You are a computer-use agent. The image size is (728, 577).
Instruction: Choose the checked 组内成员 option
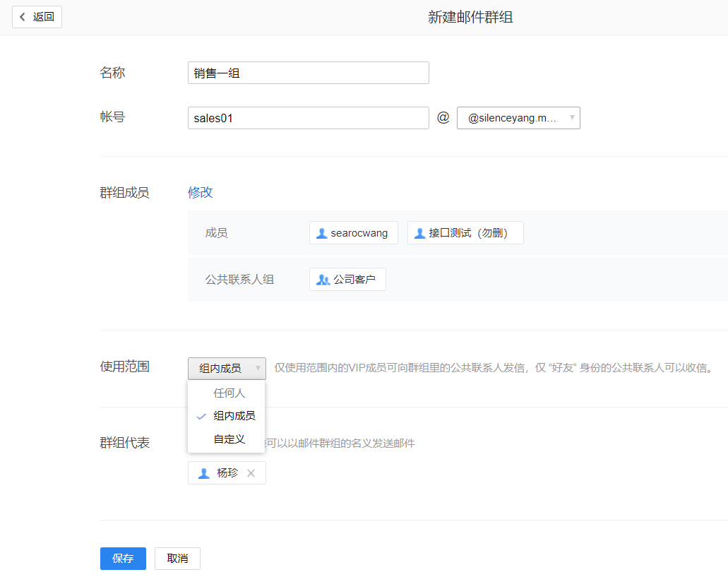(x=234, y=416)
